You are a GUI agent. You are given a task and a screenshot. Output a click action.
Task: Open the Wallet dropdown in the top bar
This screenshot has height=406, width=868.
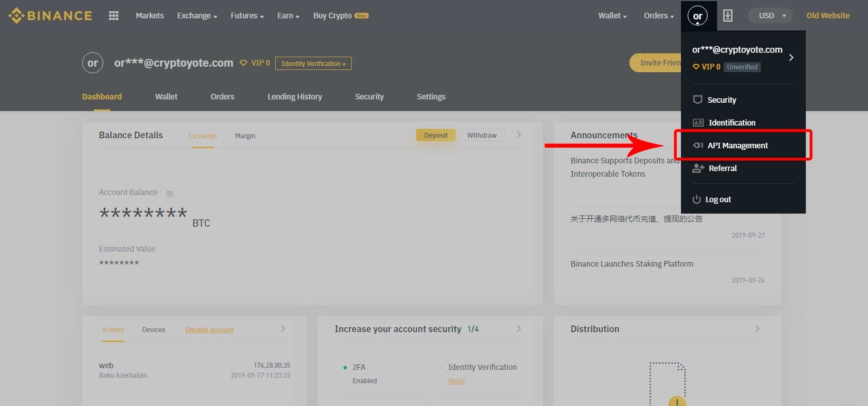click(x=612, y=16)
